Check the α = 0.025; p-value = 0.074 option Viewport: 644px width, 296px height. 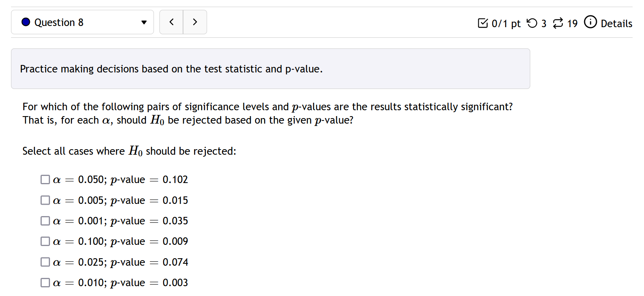pyautogui.click(x=45, y=262)
